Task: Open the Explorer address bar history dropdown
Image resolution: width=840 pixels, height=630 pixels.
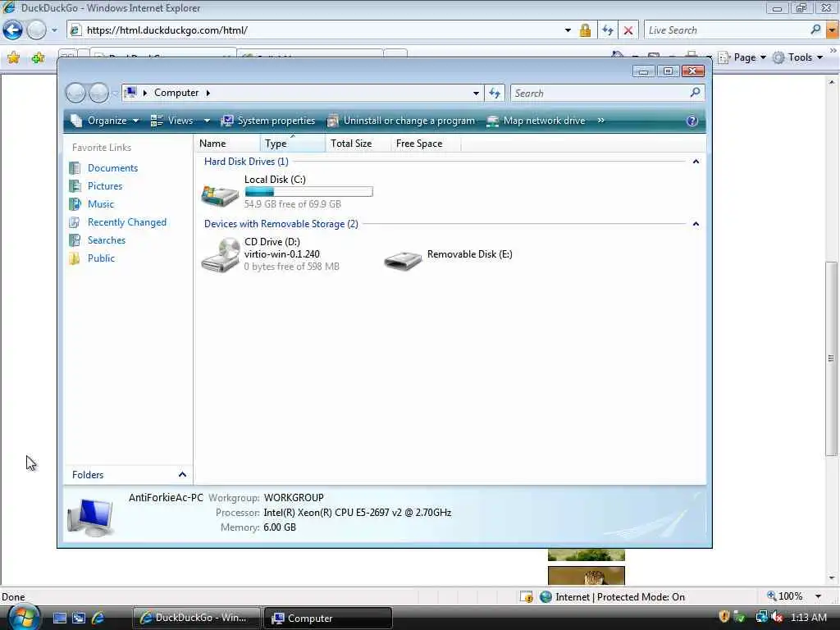Action: click(x=476, y=94)
